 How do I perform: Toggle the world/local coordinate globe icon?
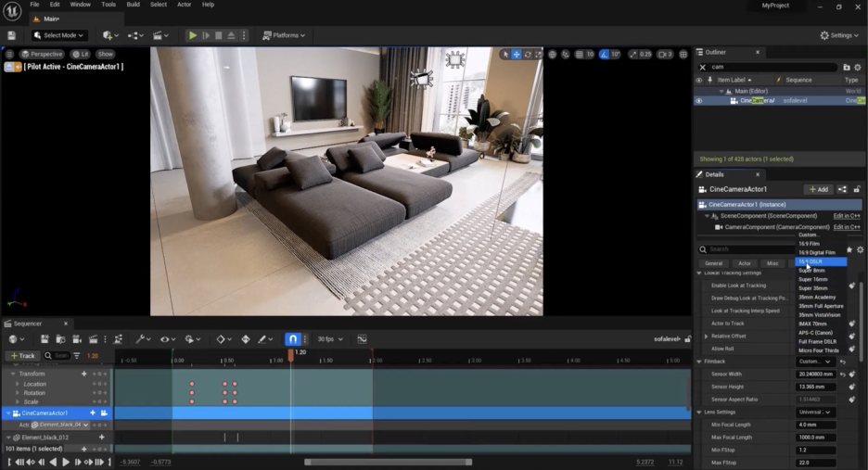[553, 55]
